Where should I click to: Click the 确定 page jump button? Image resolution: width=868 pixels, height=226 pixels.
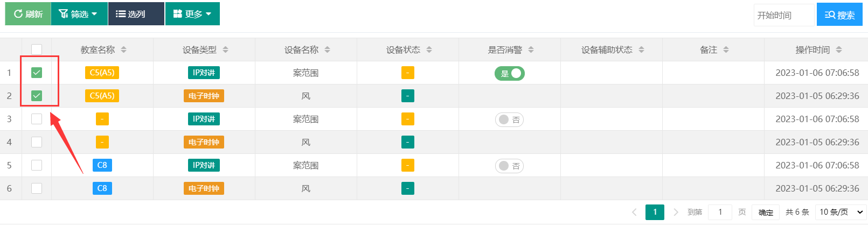[x=766, y=213]
